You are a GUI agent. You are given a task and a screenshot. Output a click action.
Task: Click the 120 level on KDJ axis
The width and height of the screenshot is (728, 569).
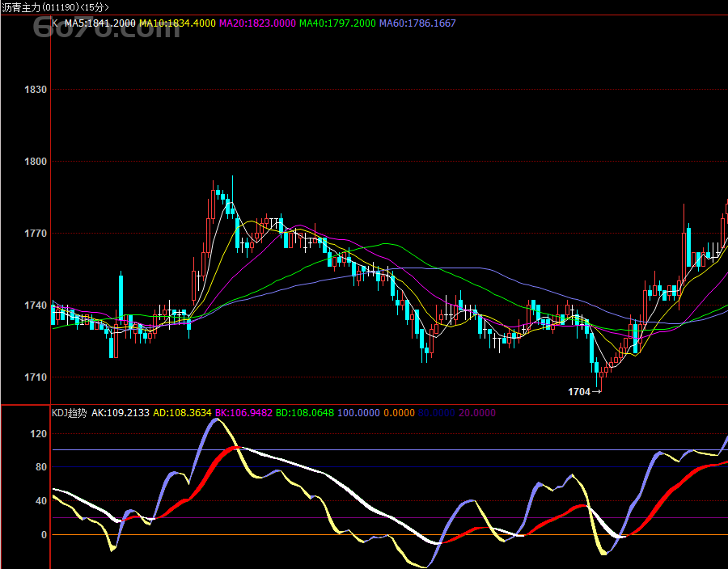(x=37, y=434)
